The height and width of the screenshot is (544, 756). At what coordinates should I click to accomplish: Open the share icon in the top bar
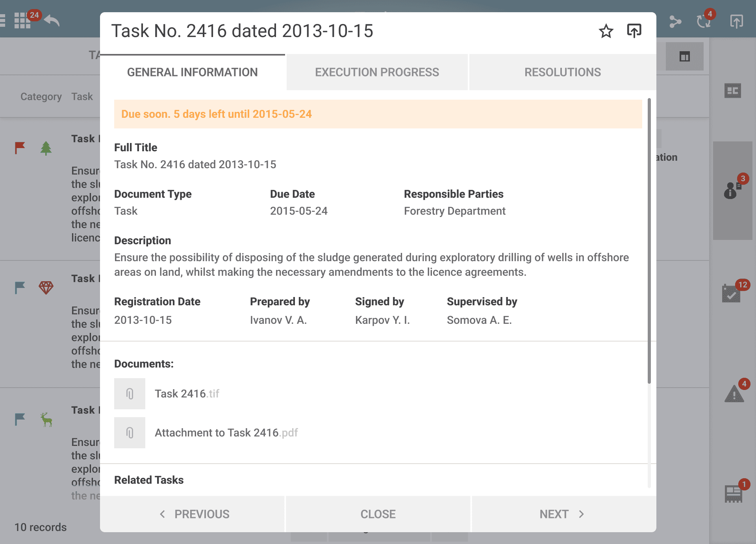pyautogui.click(x=675, y=21)
